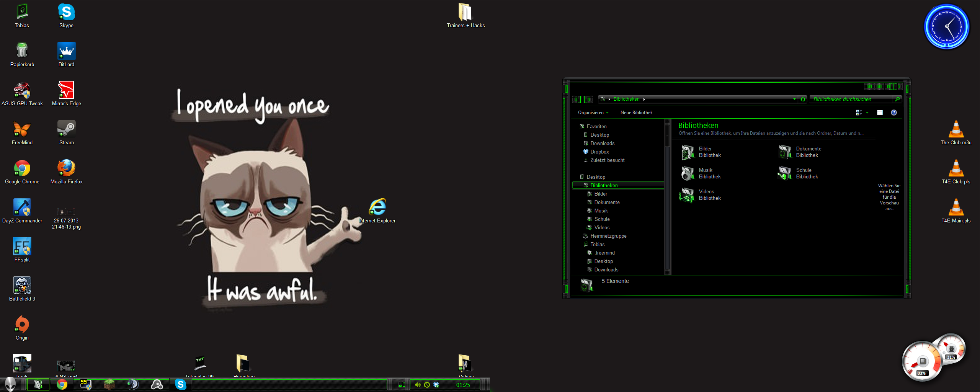Click the Dropbox tray icon

[x=436, y=385]
